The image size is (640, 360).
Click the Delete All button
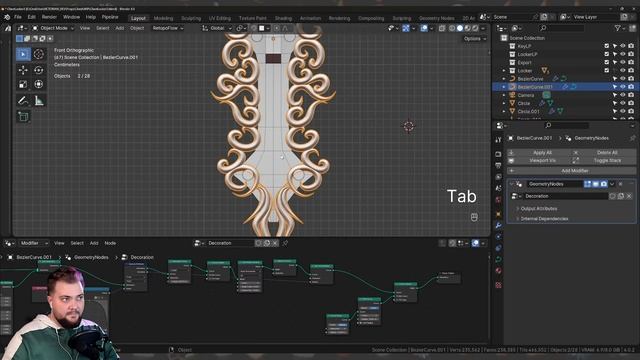coord(604,153)
